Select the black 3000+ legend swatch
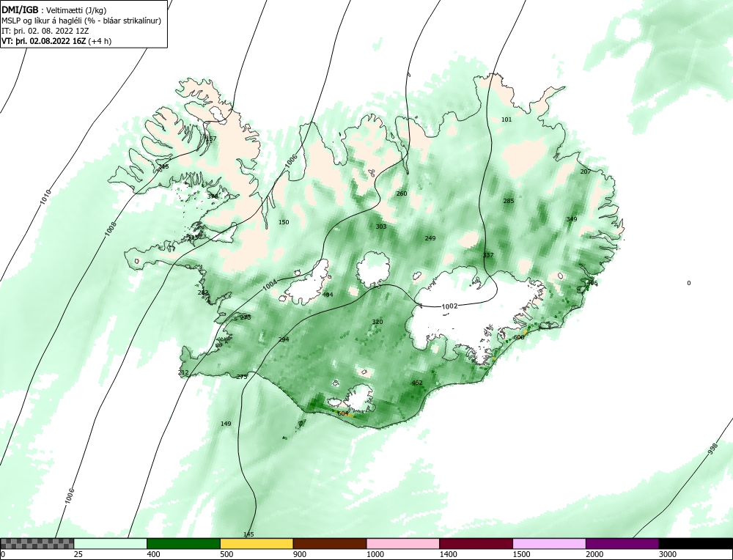733x560 pixels. tap(696, 543)
